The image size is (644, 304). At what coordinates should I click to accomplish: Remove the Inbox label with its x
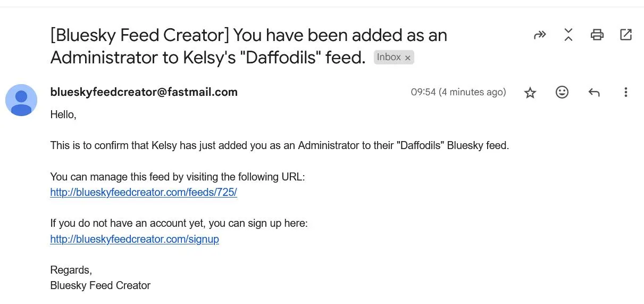tap(408, 58)
